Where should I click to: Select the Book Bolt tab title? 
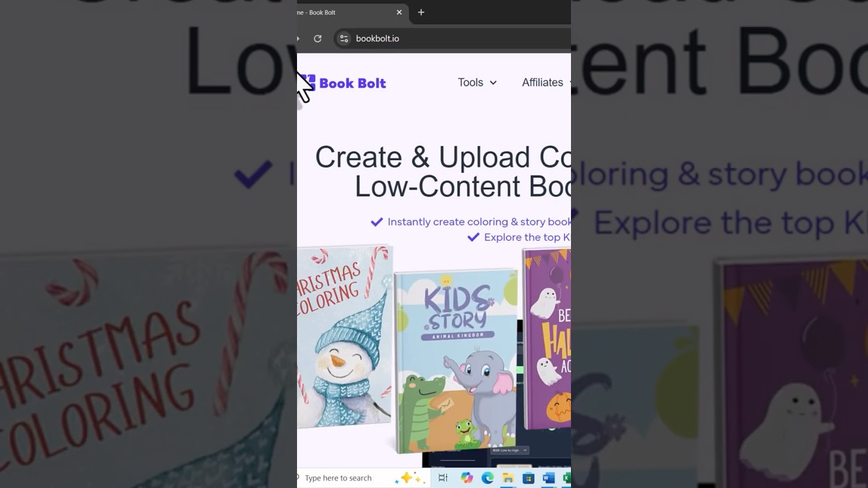[x=317, y=12]
